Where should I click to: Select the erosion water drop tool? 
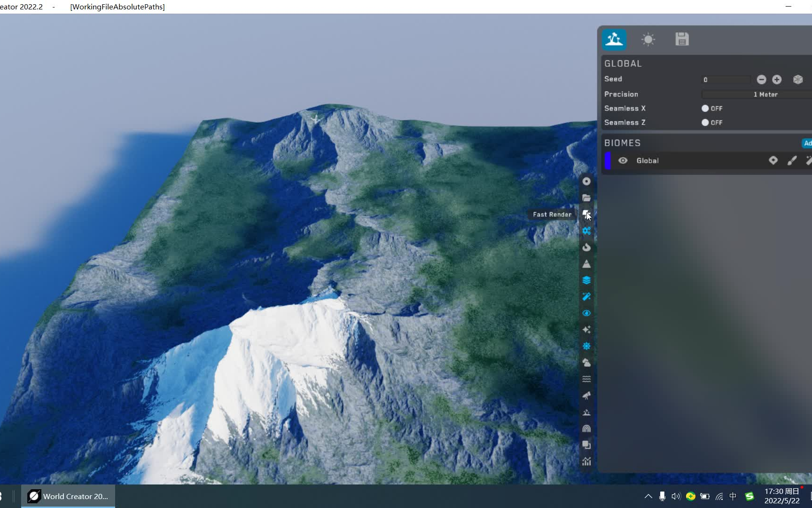(x=586, y=247)
